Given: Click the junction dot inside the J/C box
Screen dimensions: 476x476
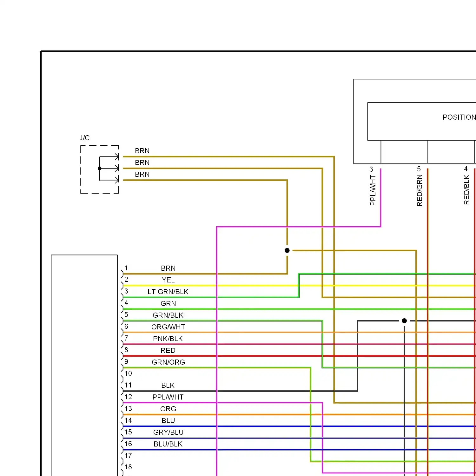Looking at the screenshot, I should [100, 169].
